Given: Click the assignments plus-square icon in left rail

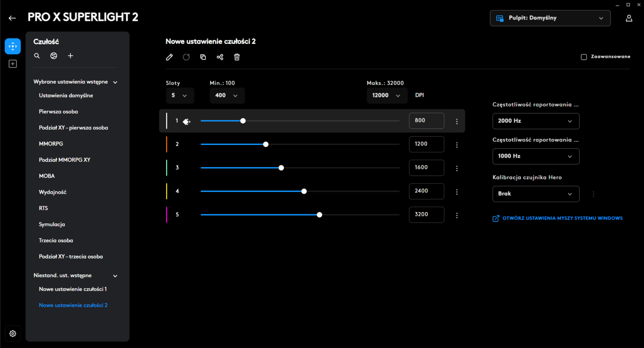Looking at the screenshot, I should click(x=13, y=64).
